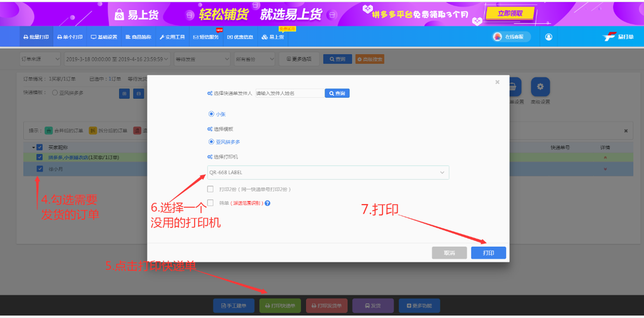Click the 快递单号 column header

(x=560, y=148)
